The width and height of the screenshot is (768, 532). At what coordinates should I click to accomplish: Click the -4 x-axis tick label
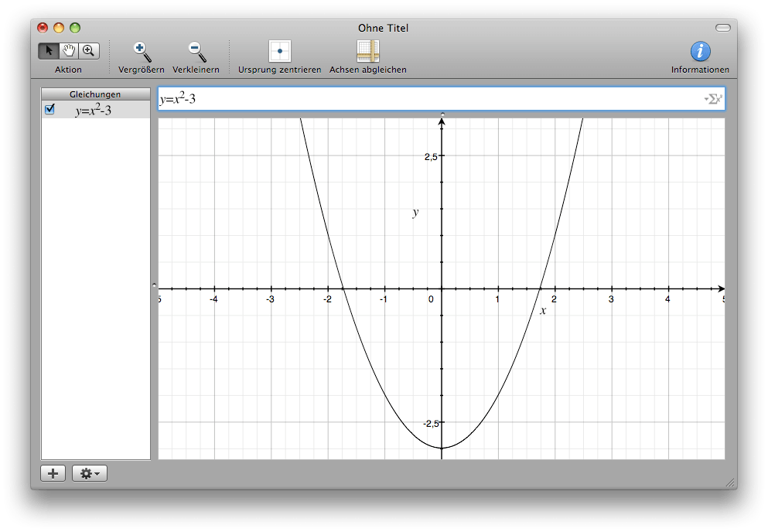pyautogui.click(x=213, y=298)
